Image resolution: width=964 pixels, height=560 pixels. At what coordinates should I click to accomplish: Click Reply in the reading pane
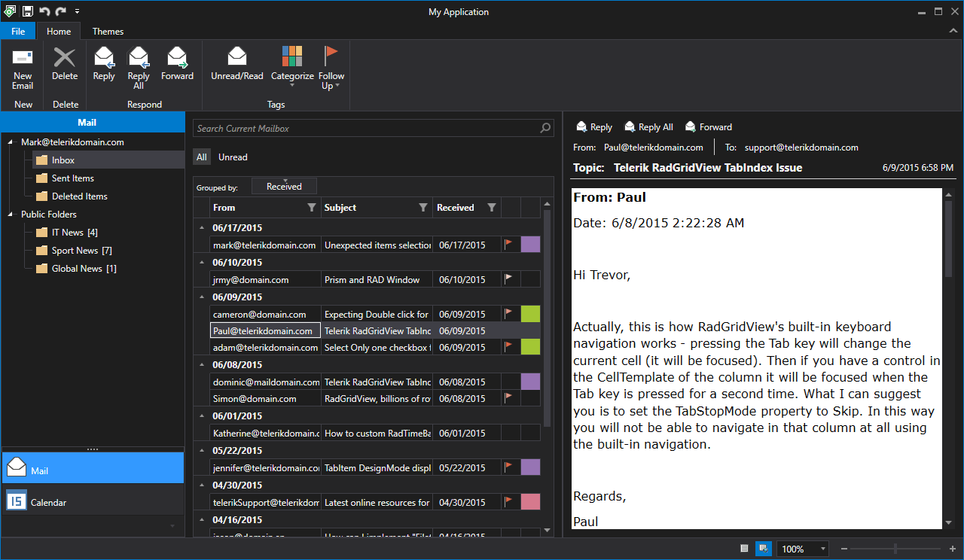[x=593, y=127]
